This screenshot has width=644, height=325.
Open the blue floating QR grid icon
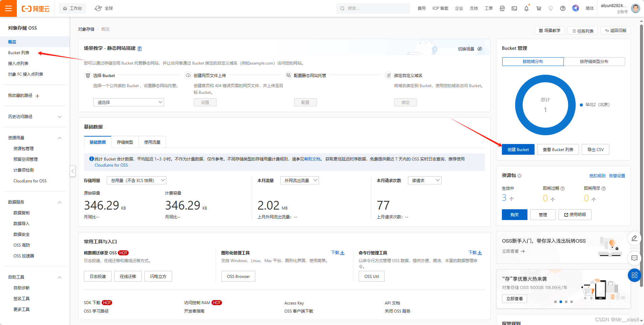pos(634,275)
